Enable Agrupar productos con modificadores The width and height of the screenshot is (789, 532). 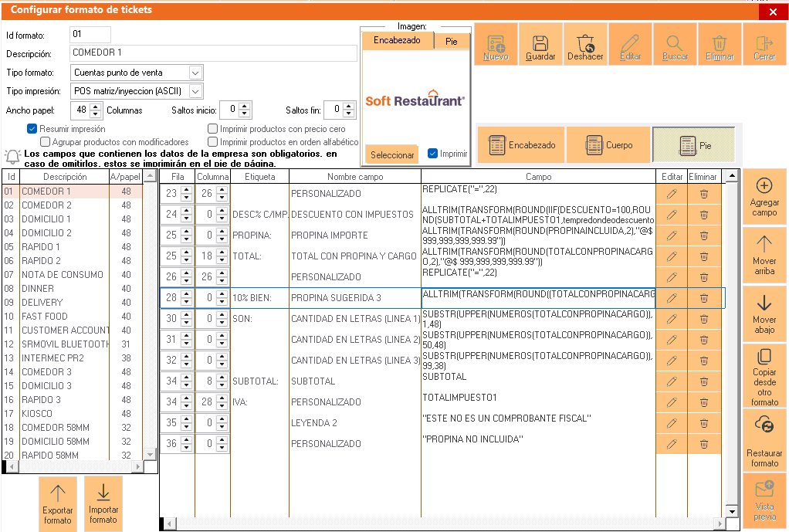(x=46, y=142)
